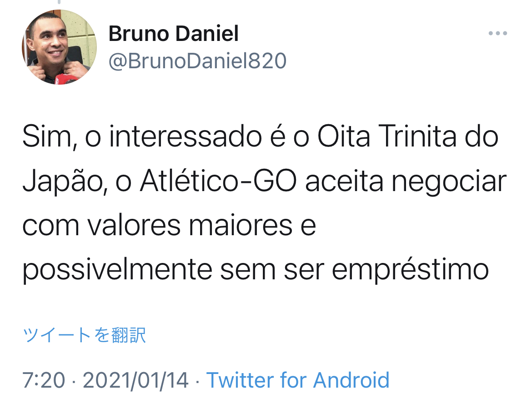Open Bruno Daniel's profile picture

[59, 47]
